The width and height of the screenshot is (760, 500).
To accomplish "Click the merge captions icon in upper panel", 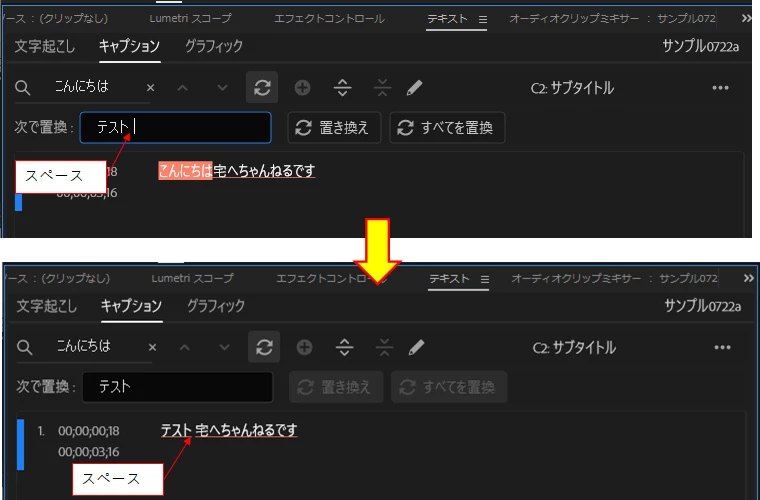I will 382,88.
